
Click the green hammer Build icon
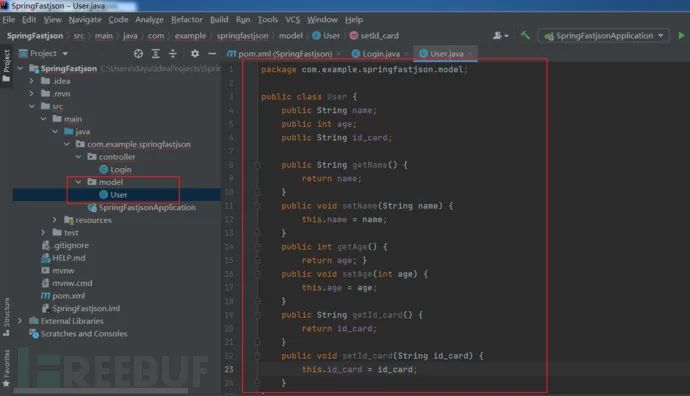(525, 35)
